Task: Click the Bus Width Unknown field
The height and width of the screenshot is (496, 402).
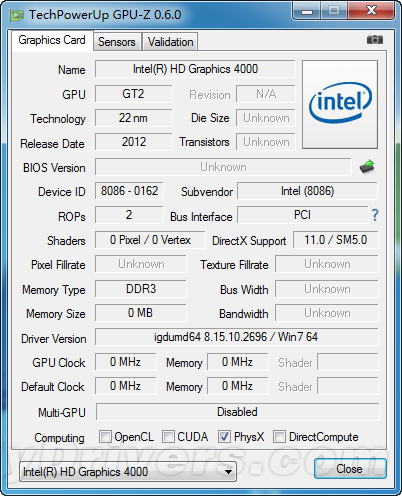Action: (x=327, y=289)
